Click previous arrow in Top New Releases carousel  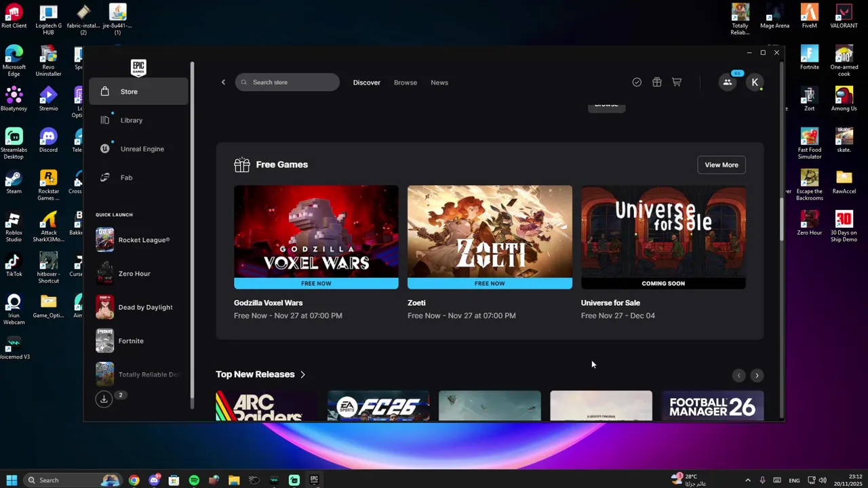(x=738, y=375)
